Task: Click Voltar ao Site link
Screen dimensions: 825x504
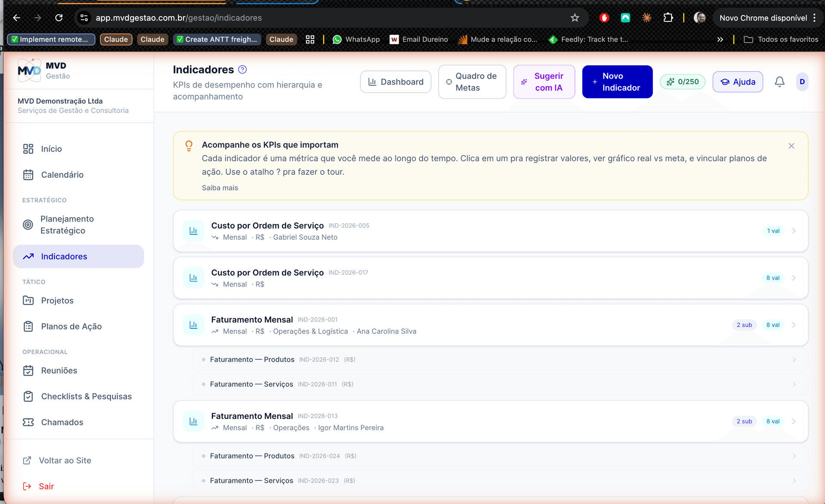Action: coord(57,460)
